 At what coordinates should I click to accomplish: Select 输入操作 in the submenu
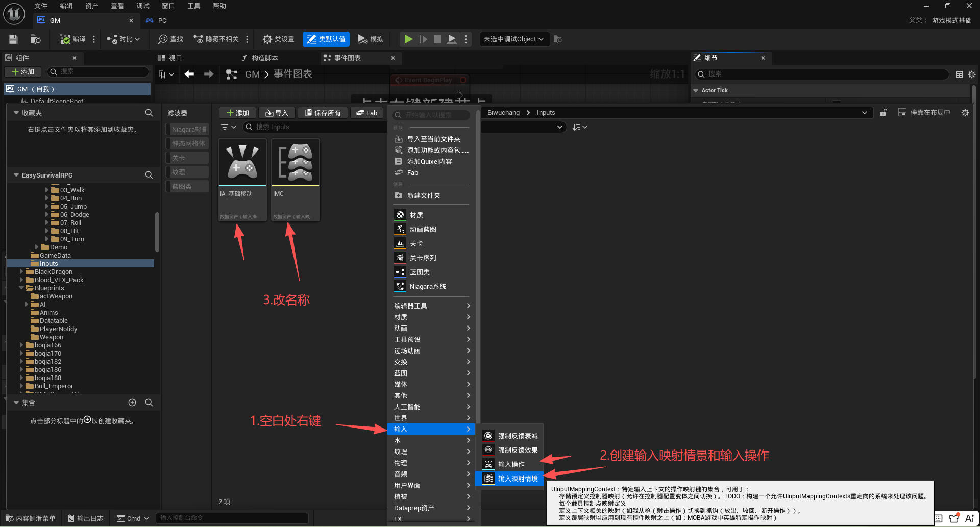pos(509,465)
